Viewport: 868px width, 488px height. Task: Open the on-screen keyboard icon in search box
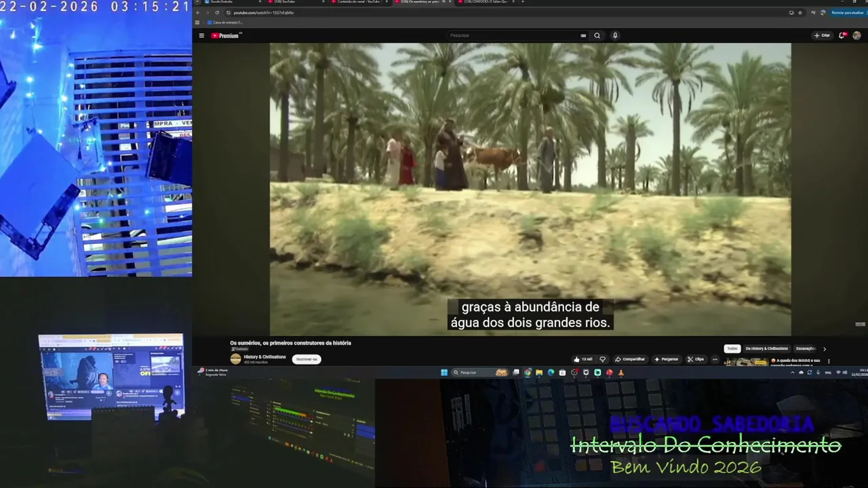pyautogui.click(x=583, y=35)
